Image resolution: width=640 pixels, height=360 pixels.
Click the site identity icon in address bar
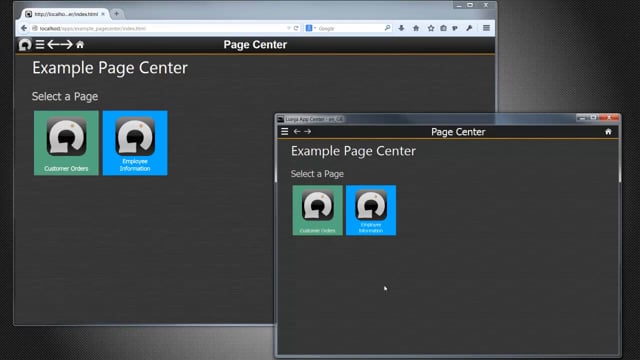[x=35, y=28]
